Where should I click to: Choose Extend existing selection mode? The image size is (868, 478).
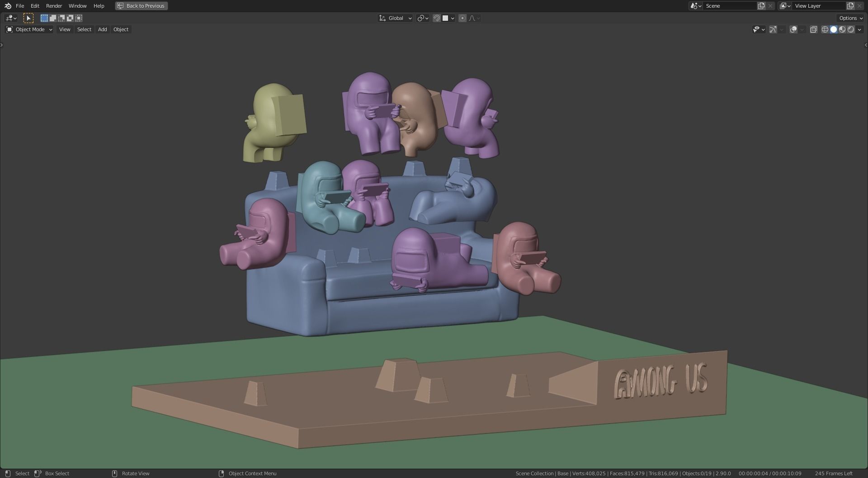tap(52, 18)
